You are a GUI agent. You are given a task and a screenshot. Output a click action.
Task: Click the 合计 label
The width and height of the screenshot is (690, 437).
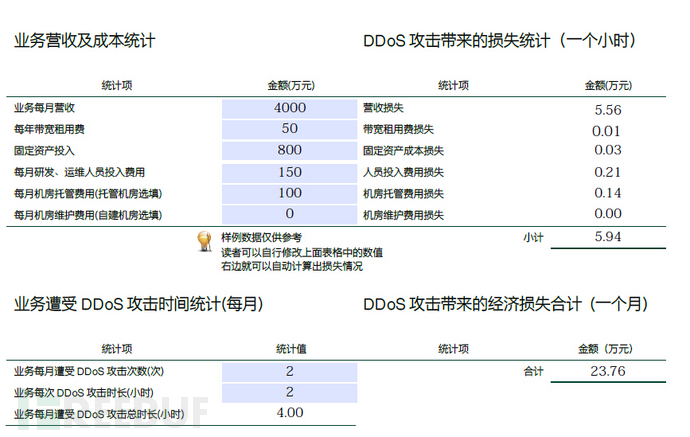[x=533, y=372]
